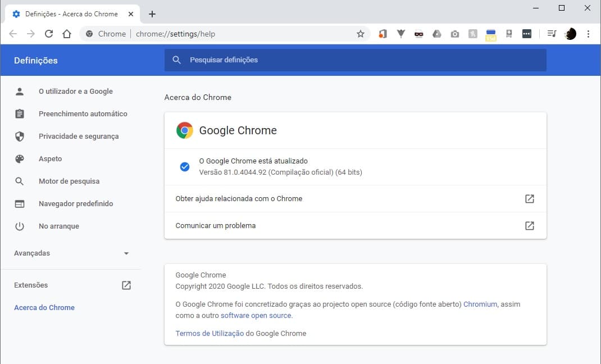Bookmark this page with the star icon
Viewport: 601px width, 364px height.
[360, 34]
